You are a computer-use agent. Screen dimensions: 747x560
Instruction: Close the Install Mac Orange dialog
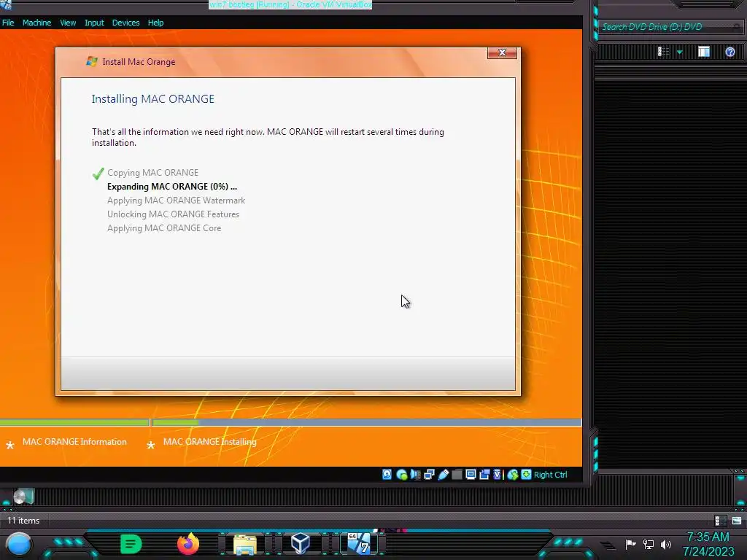[x=502, y=52]
